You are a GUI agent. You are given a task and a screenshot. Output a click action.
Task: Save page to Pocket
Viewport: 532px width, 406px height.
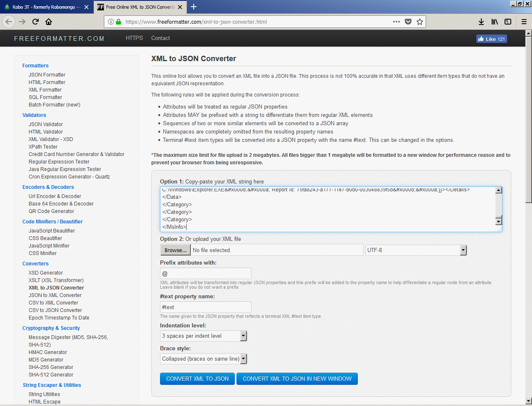click(408, 22)
